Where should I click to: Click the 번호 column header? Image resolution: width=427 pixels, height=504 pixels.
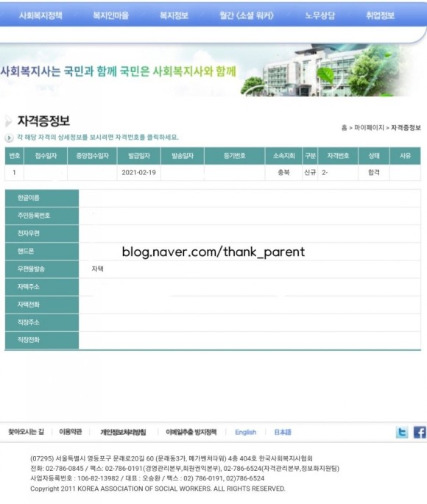[15, 156]
